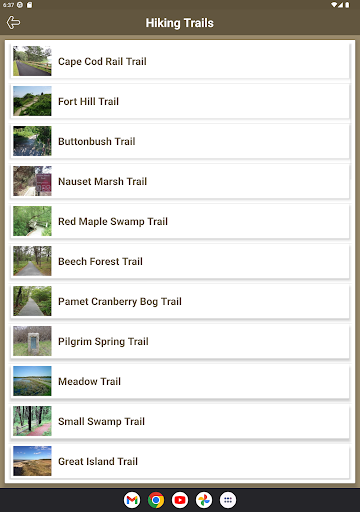Open Buttonbush Trail entry
This screenshot has width=360, height=512.
pos(180,141)
